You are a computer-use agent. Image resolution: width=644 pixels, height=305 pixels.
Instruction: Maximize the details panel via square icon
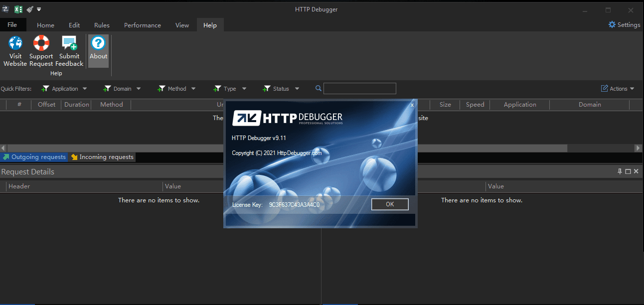pyautogui.click(x=628, y=171)
